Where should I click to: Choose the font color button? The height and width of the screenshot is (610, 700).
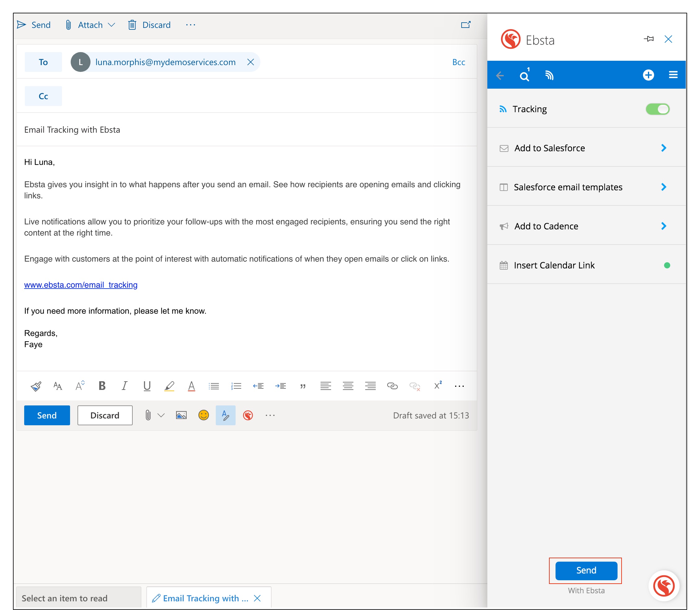coord(191,386)
